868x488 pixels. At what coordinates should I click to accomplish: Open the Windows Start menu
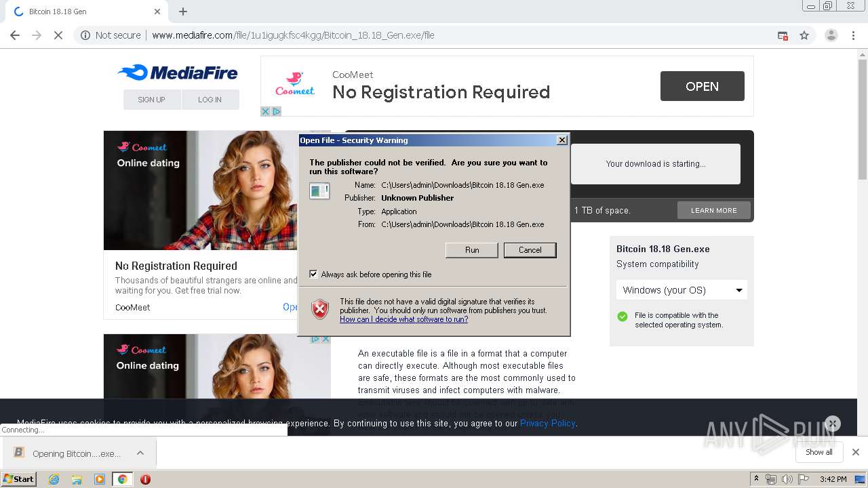[19, 479]
